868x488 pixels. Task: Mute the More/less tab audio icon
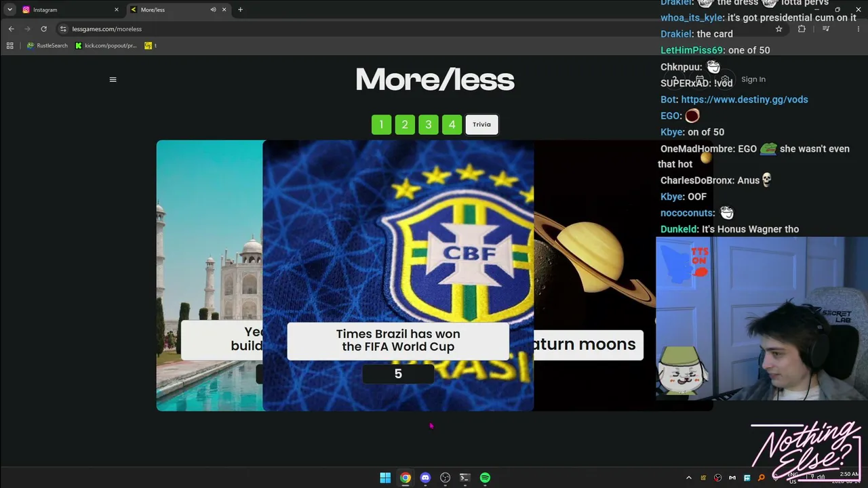(x=213, y=9)
